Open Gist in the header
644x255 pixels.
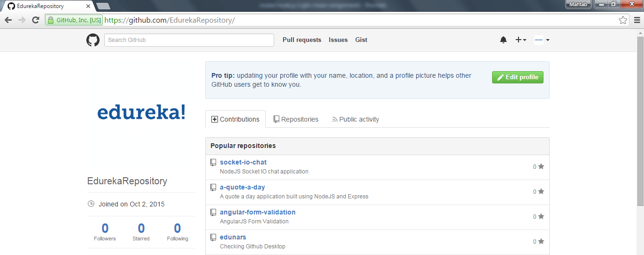point(361,40)
